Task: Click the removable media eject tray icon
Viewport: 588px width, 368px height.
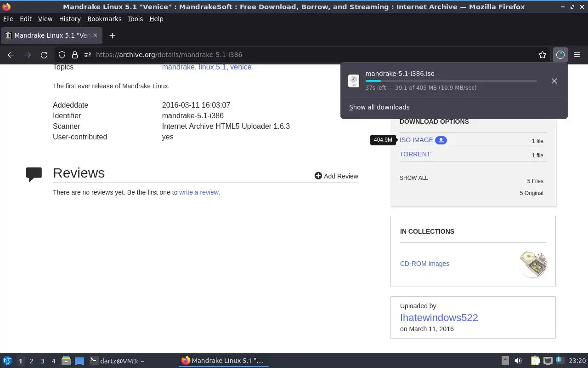Action: point(505,361)
